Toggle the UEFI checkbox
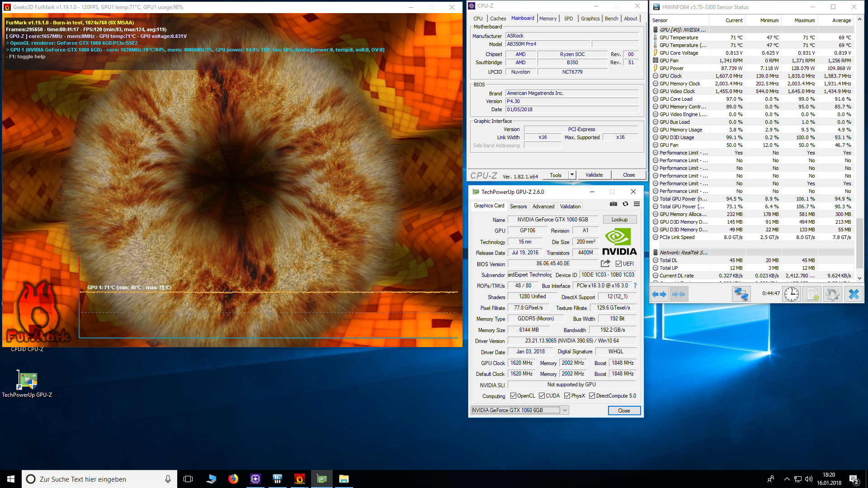Viewport: 868px width, 488px height. 618,264
